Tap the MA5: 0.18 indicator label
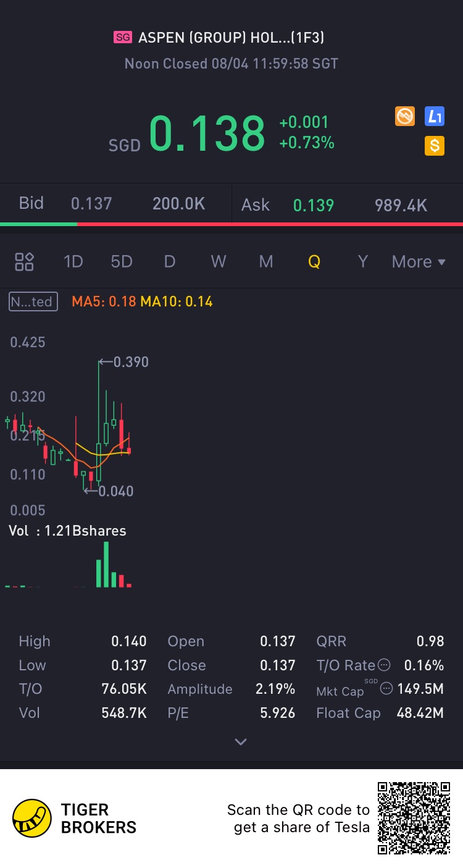The height and width of the screenshot is (868, 463). pos(104,301)
